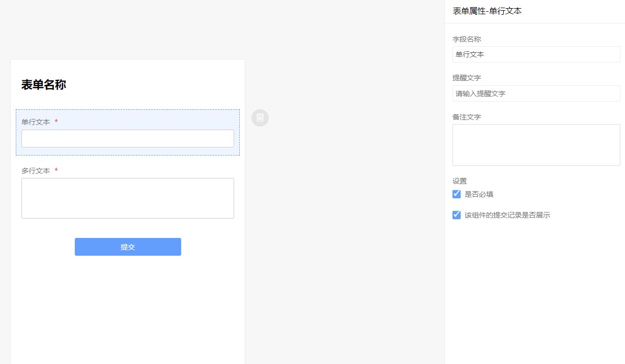The height and width of the screenshot is (364, 625).
Task: Focus the 多行文本 textarea in form preview
Action: (128, 198)
